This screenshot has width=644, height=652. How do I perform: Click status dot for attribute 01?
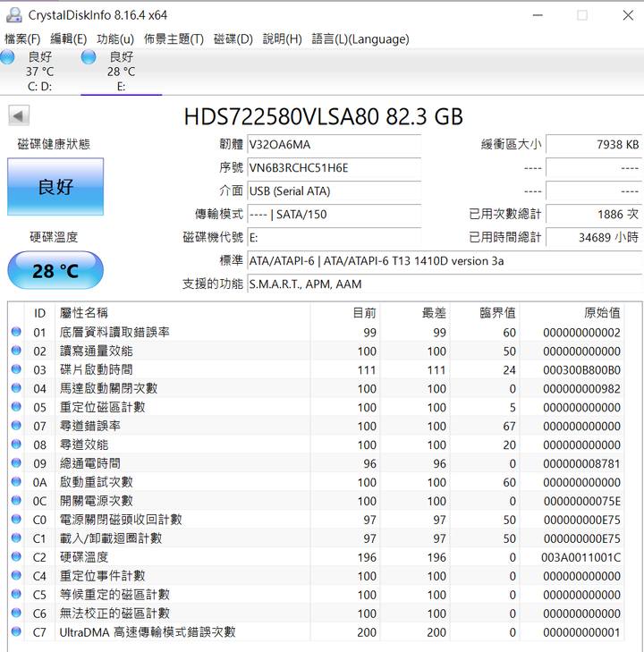(16, 332)
